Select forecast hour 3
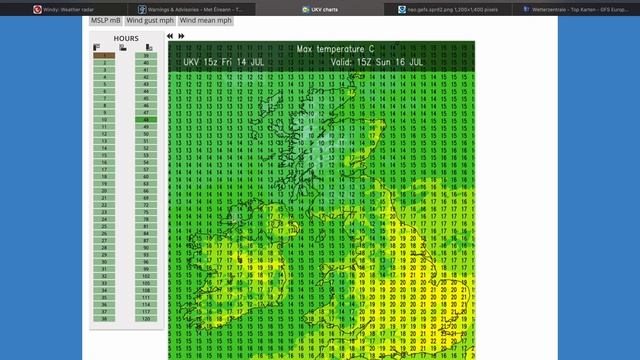The width and height of the screenshot is (640, 360). click(x=104, y=70)
